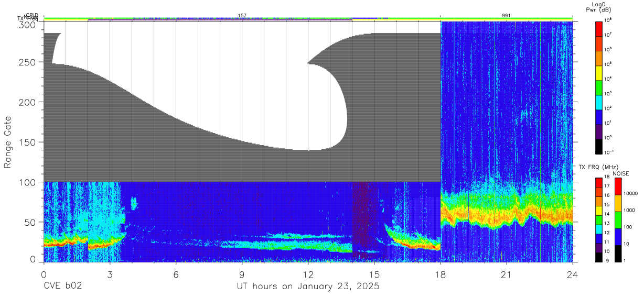Image resolution: width=644 pixels, height=297 pixels.
Task: Click the y-axis tick label '150'
Action: coord(28,142)
